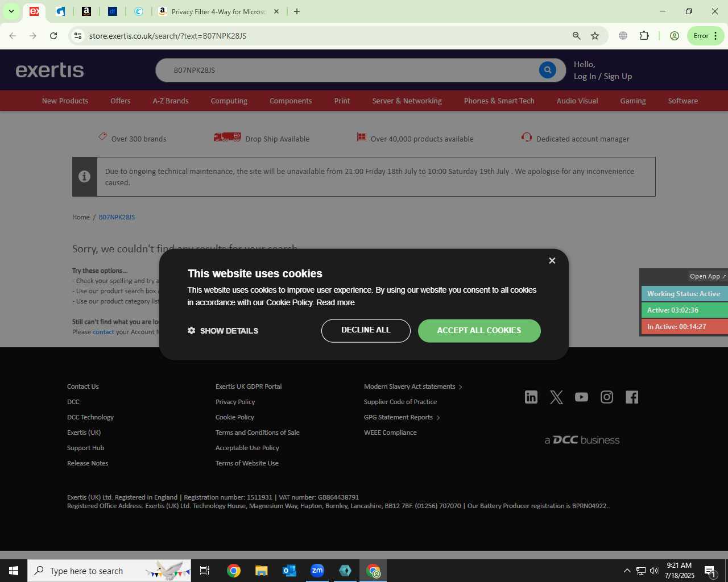
Task: Open the A-Z Brands menu
Action: [x=171, y=101]
